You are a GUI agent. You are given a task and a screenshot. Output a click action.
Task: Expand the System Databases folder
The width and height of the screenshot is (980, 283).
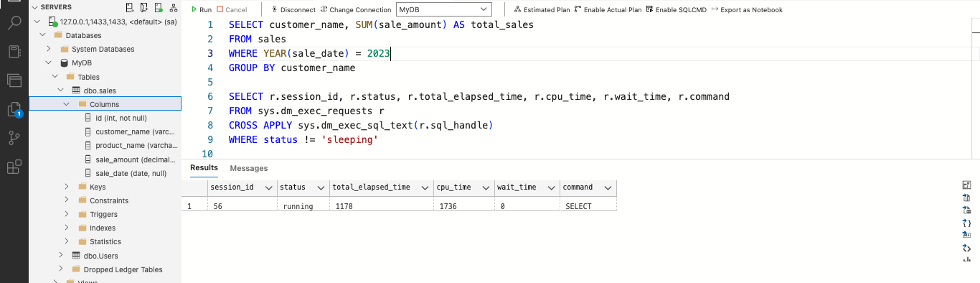point(50,49)
